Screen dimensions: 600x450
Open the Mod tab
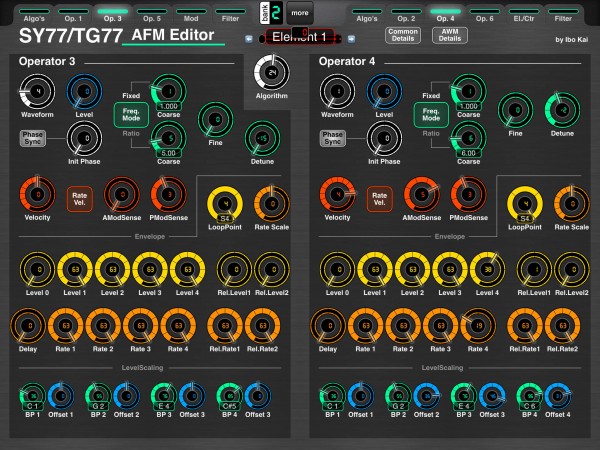click(x=191, y=15)
